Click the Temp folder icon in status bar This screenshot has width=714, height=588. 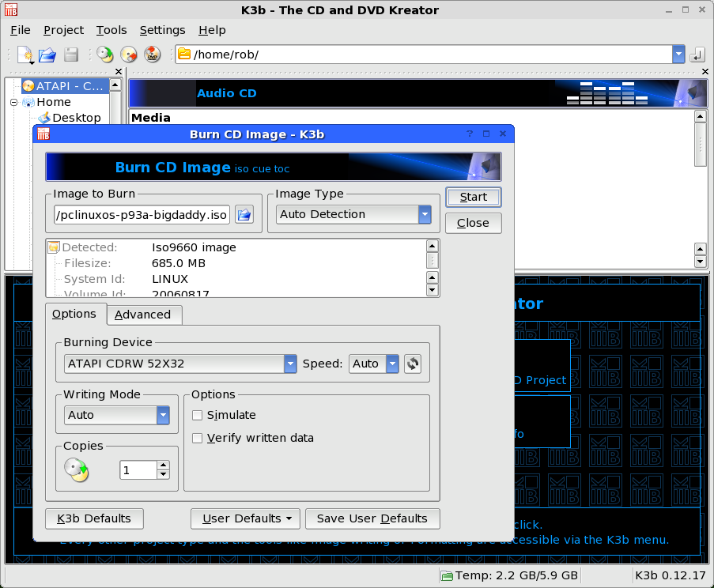tap(447, 575)
